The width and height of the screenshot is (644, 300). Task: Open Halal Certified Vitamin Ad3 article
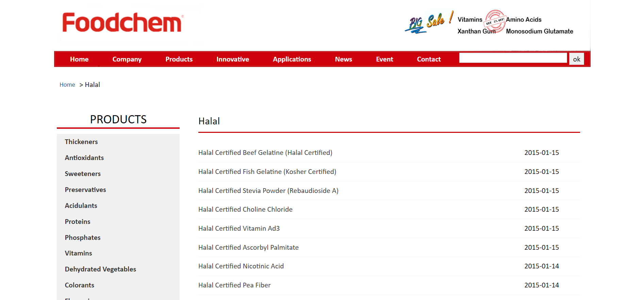[239, 228]
